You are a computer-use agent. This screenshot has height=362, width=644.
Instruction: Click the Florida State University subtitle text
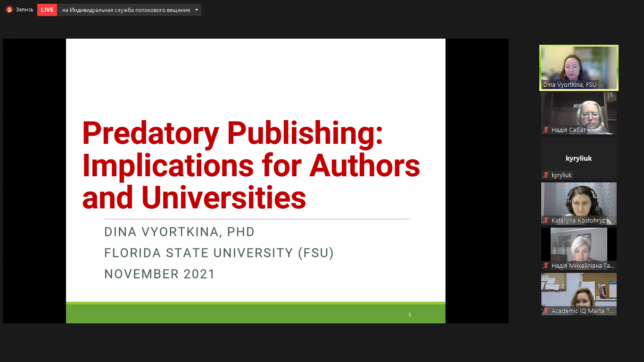coord(219,253)
